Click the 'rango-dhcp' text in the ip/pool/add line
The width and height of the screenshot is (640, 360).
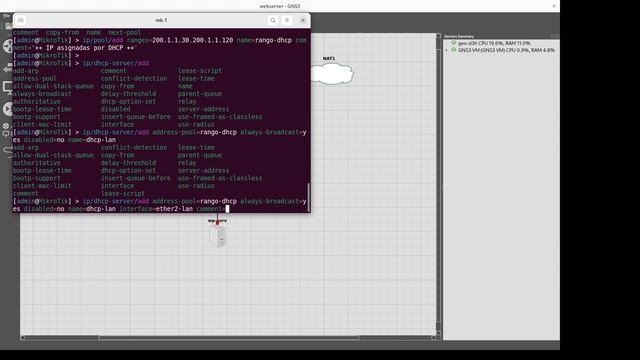273,40
